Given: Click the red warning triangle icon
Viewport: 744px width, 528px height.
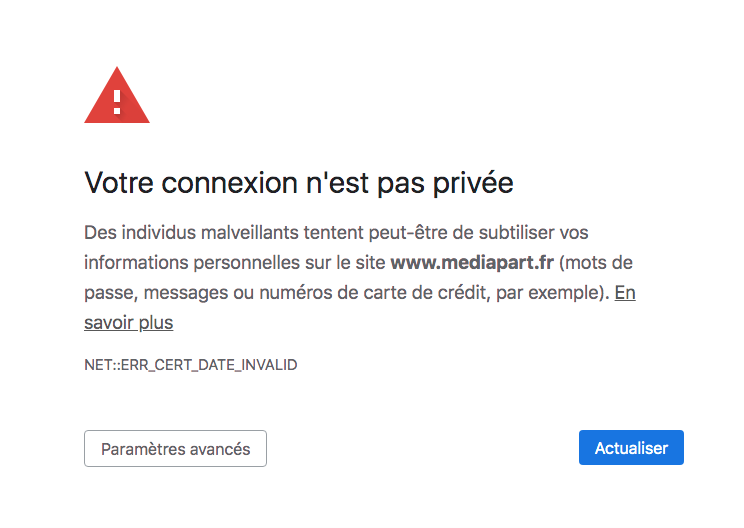Looking at the screenshot, I should pos(117,97).
